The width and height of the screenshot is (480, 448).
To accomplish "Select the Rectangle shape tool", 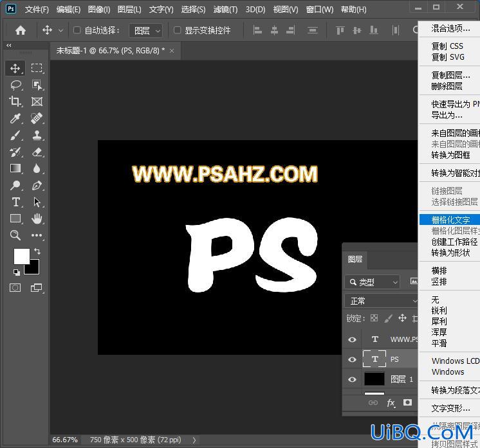I will (15, 219).
